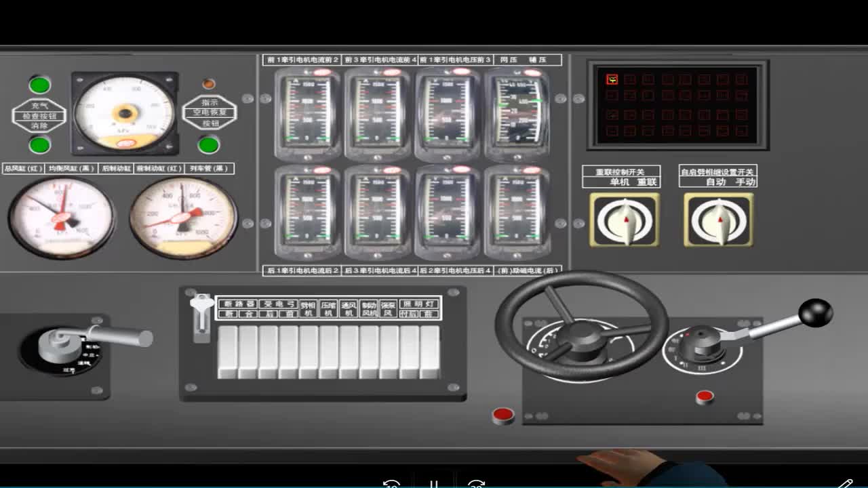Viewport: 868px width, 488px height.
Task: Click the 总风缸(红) label
Action: click(x=24, y=169)
